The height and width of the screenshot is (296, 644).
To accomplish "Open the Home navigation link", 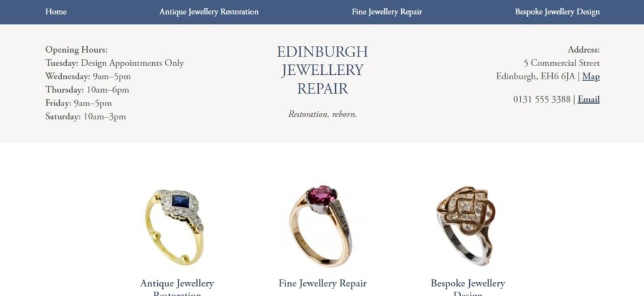I will 56,12.
